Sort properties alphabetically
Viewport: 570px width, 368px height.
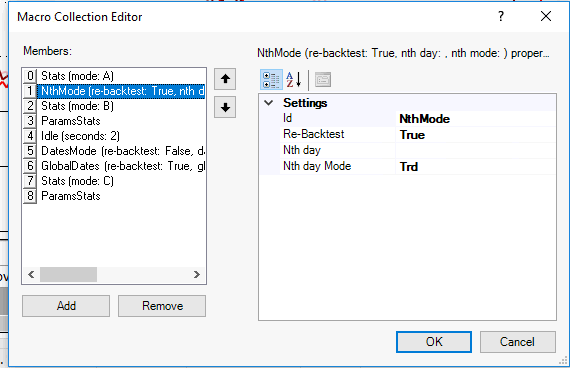tap(294, 80)
